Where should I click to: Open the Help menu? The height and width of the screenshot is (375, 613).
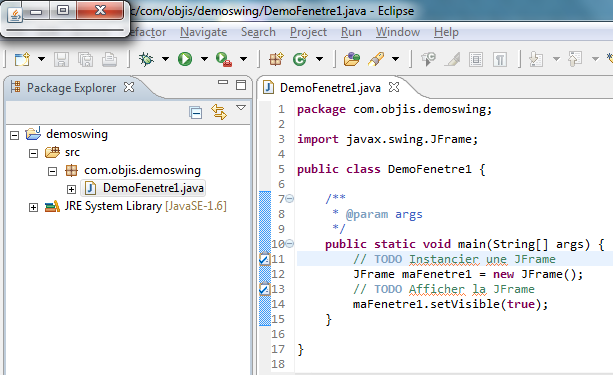point(446,32)
